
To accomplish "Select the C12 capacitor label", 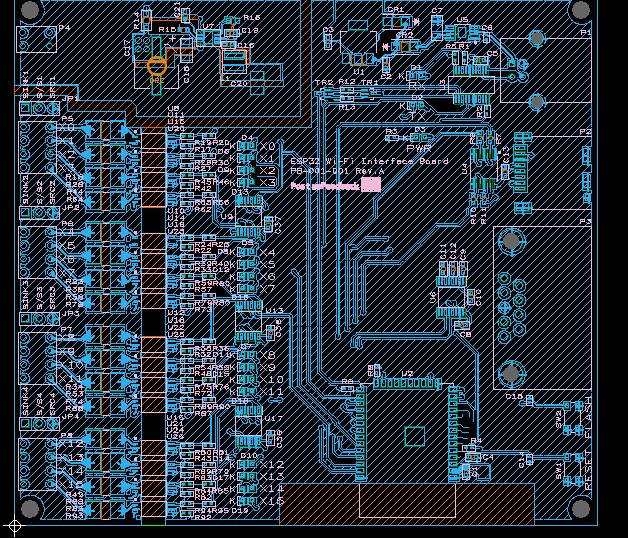I will (453, 251).
